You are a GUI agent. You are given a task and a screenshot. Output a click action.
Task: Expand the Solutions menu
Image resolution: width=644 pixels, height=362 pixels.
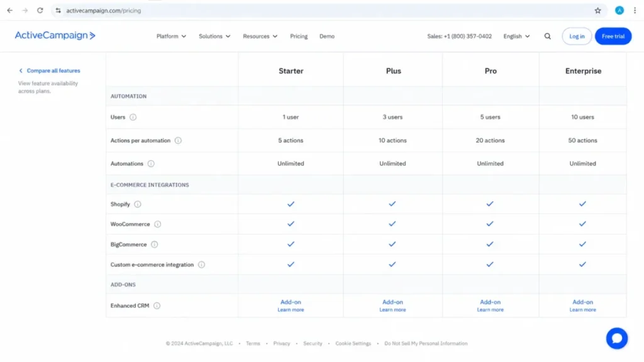coord(214,36)
